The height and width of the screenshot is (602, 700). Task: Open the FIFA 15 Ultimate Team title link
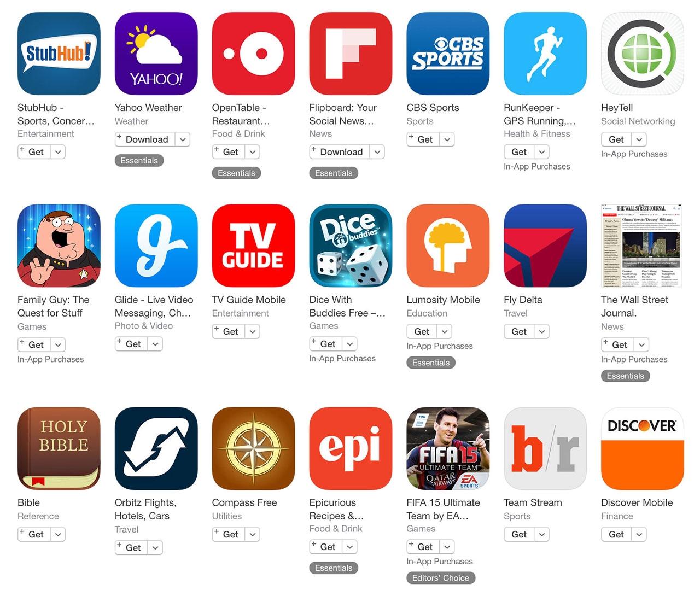[443, 509]
